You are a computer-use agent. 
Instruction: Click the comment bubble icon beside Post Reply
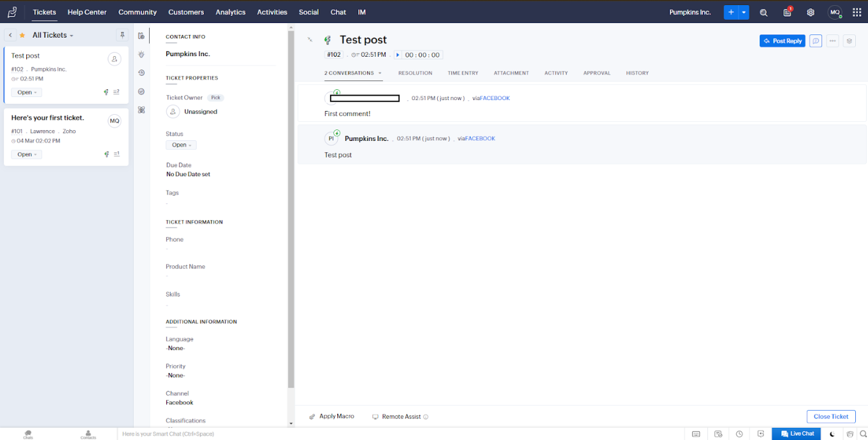coord(816,41)
